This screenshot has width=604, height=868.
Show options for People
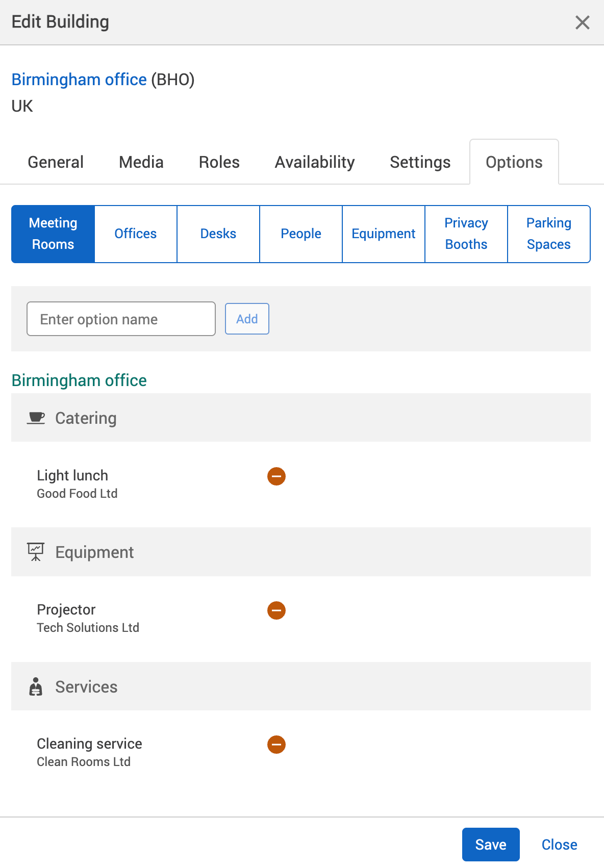pos(301,234)
